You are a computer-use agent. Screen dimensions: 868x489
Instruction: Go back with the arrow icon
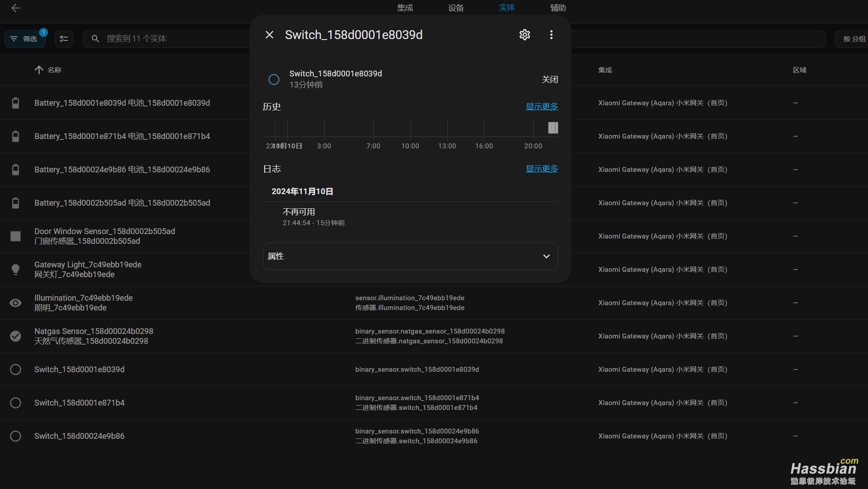(16, 8)
